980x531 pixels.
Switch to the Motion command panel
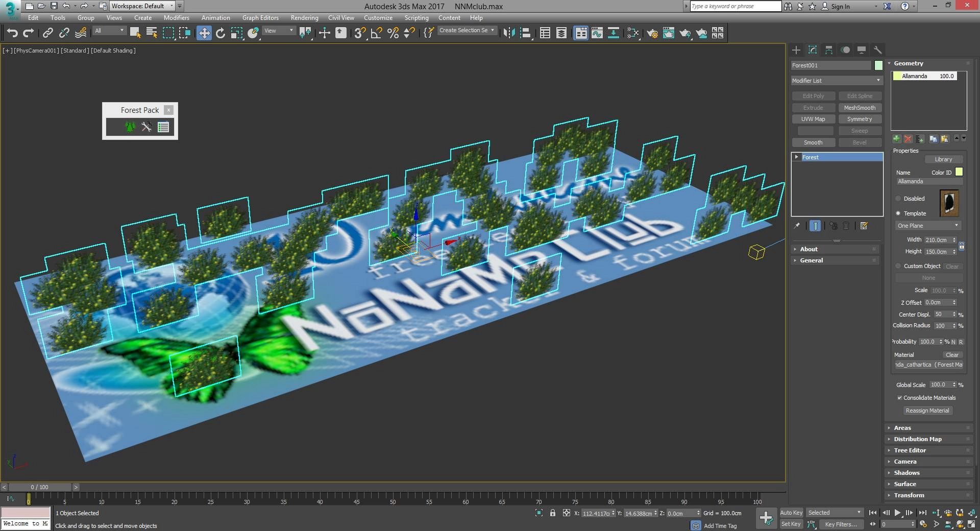[x=845, y=50]
